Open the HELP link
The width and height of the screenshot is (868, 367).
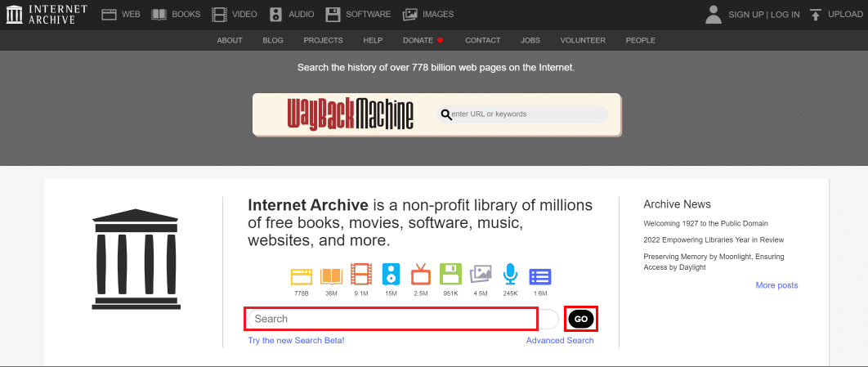pyautogui.click(x=373, y=40)
